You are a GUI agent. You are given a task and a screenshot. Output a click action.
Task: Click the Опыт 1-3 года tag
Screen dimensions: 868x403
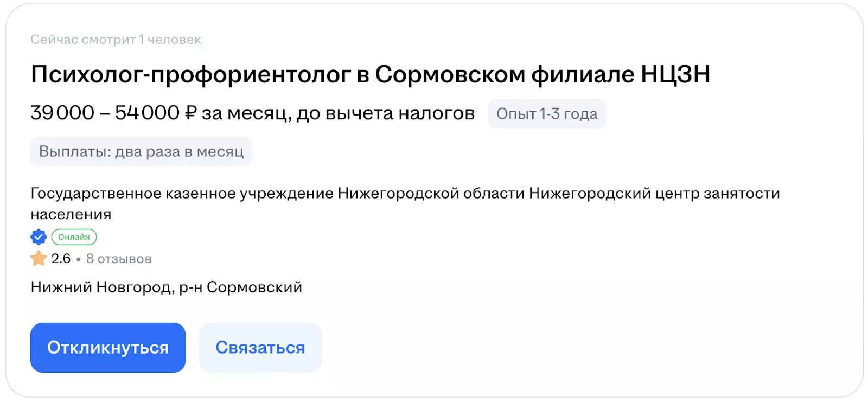point(547,114)
